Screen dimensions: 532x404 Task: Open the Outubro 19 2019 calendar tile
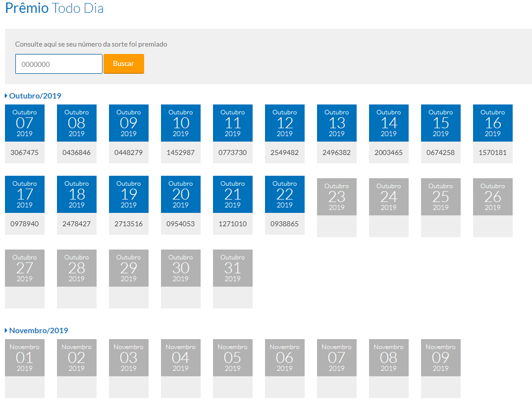pyautogui.click(x=129, y=195)
